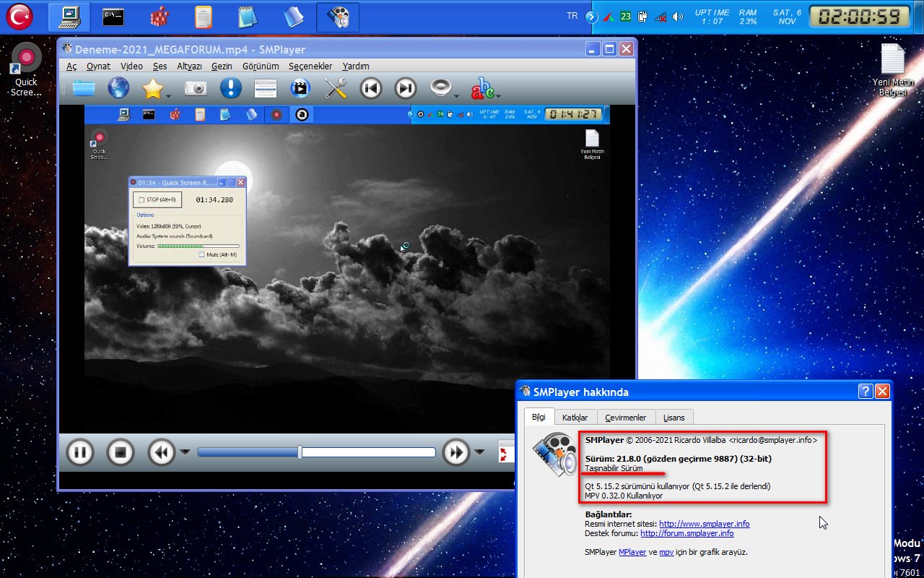Fast forward the video
924x578 pixels.
[456, 453]
